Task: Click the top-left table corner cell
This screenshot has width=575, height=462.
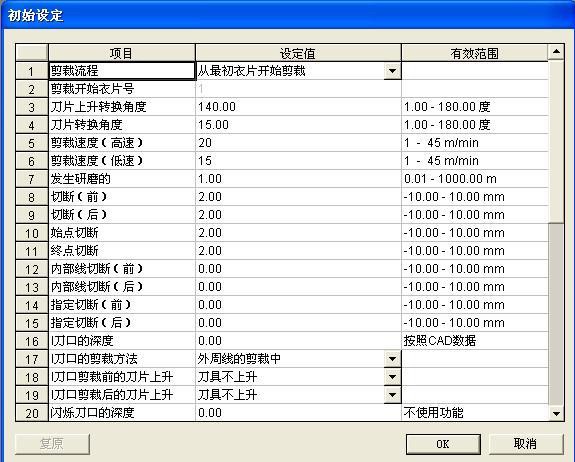Action: (32, 52)
